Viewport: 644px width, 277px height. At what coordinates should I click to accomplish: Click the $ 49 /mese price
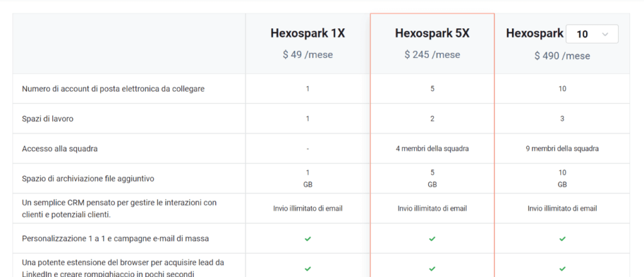pos(308,55)
